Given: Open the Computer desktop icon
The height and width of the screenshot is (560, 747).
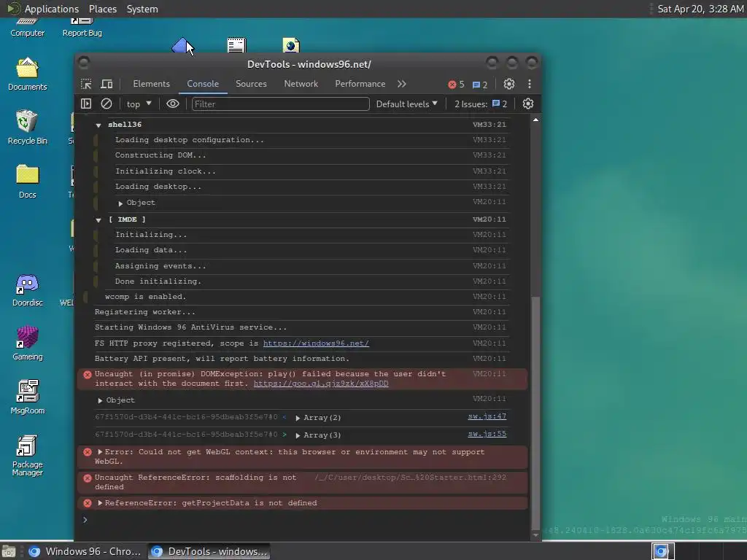Looking at the screenshot, I should click(27, 28).
